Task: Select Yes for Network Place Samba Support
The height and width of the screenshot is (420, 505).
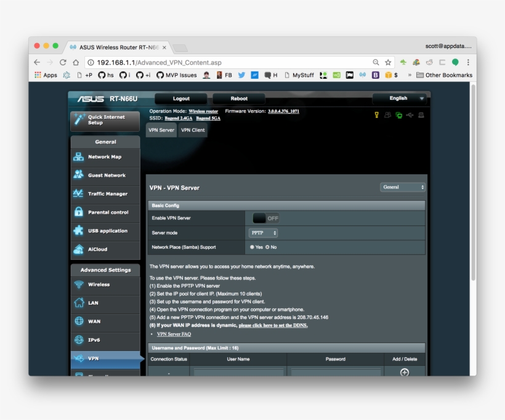Action: (x=252, y=247)
